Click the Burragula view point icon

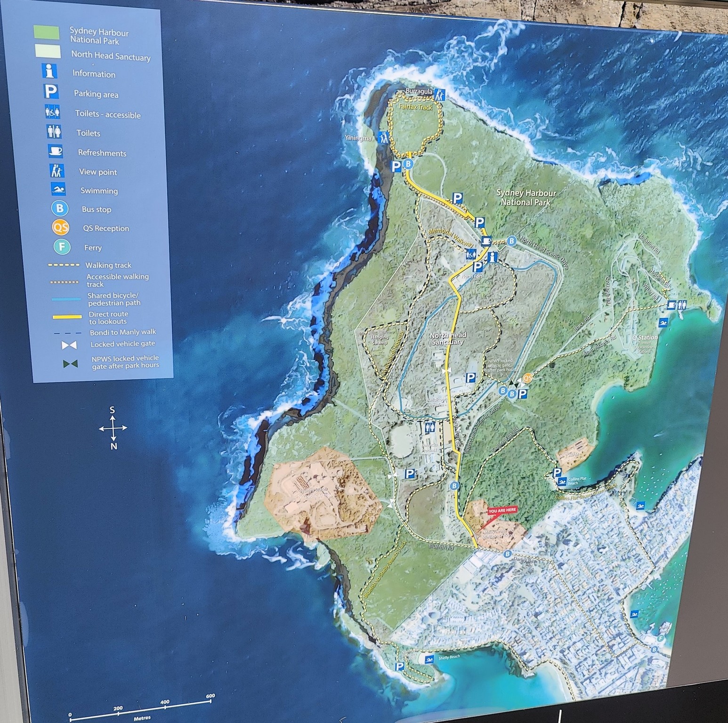click(x=440, y=94)
